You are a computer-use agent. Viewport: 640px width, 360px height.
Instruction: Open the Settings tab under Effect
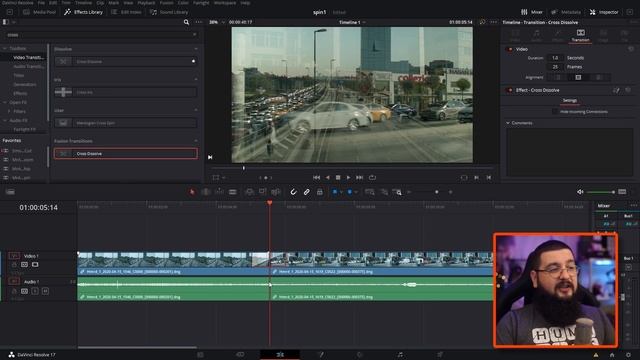(570, 100)
